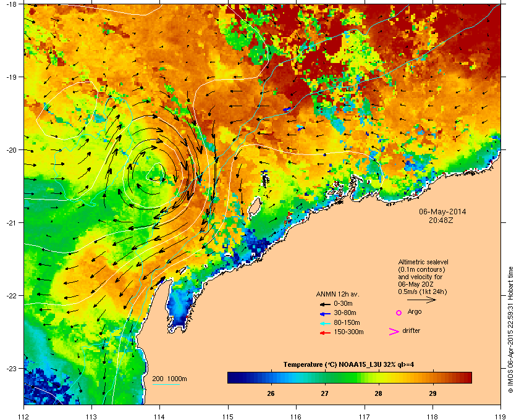The height and width of the screenshot is (420, 519).
Task: Click latitude axis label '-22'
Action: 11,296
